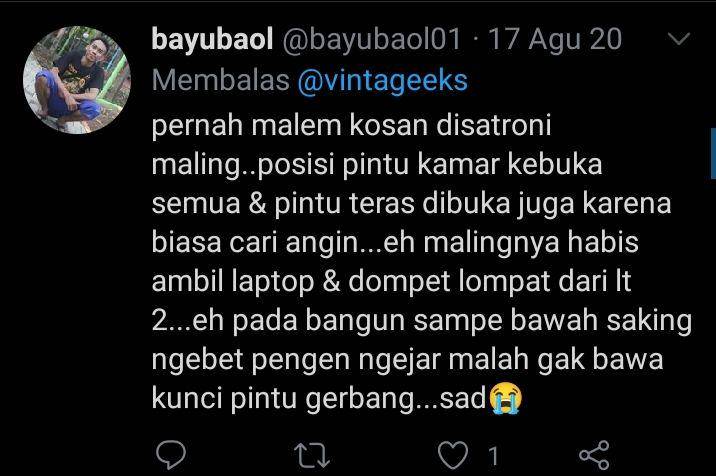Retweet the post using the retweet arrows icon
Screen dimensions: 716x476
coord(312,455)
